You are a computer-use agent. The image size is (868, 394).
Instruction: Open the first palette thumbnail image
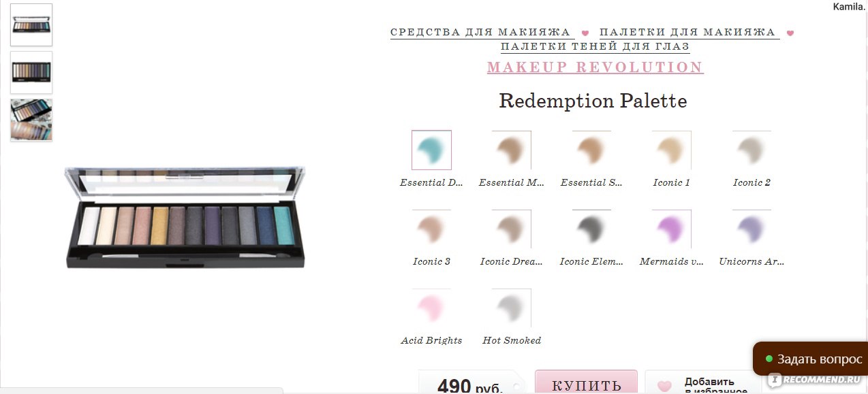coord(31,24)
